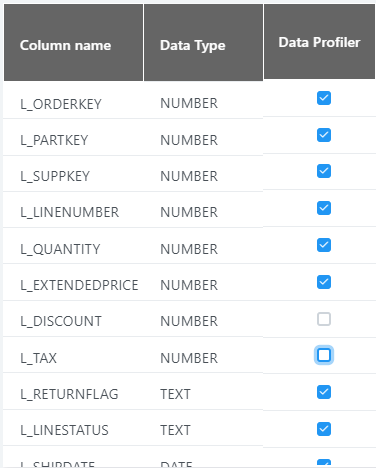Screen dimensions: 376x468
Task: Click TEXT data type for L_RETURNFLAG
Action: pyautogui.click(x=175, y=394)
